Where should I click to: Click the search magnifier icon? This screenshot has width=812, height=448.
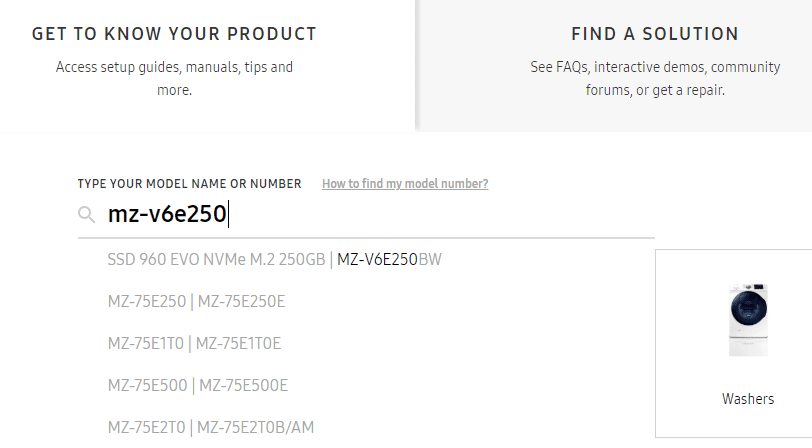click(87, 214)
